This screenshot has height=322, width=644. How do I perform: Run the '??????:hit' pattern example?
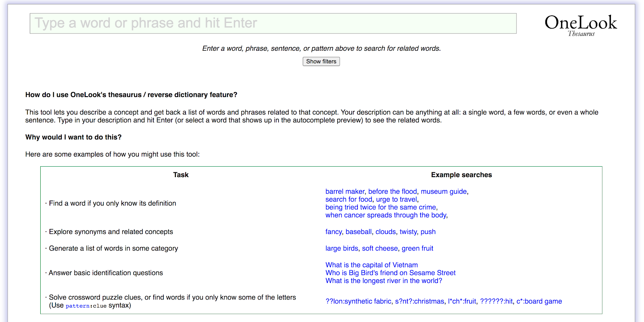pos(496,301)
